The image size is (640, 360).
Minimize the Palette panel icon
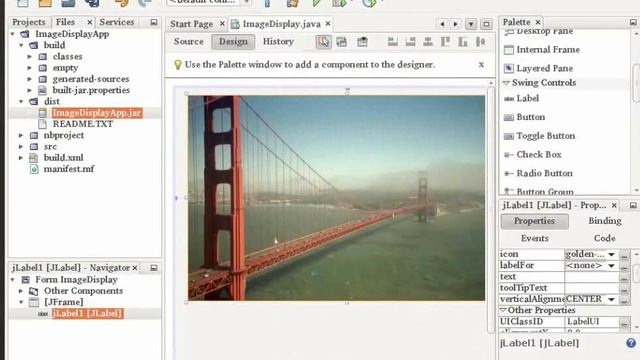tap(633, 22)
